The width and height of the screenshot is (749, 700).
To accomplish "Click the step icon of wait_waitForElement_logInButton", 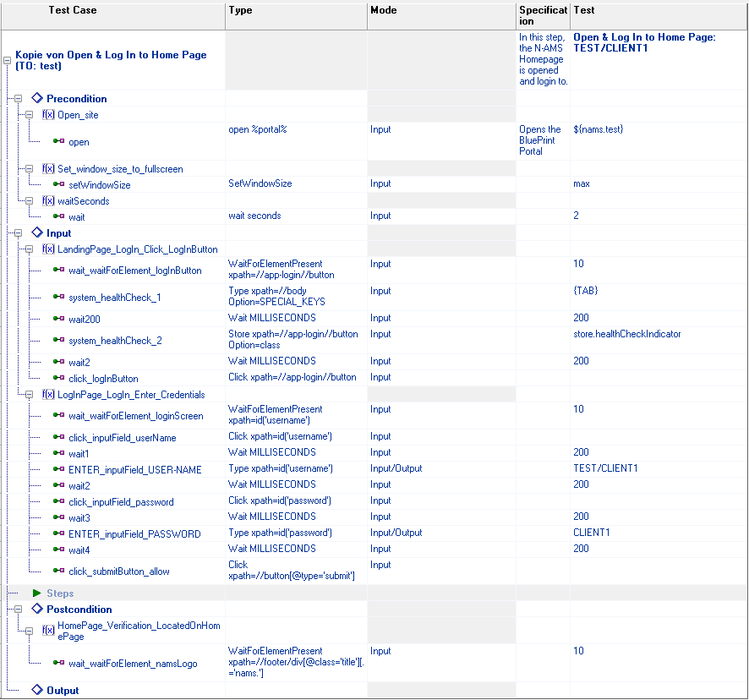I will [x=59, y=270].
